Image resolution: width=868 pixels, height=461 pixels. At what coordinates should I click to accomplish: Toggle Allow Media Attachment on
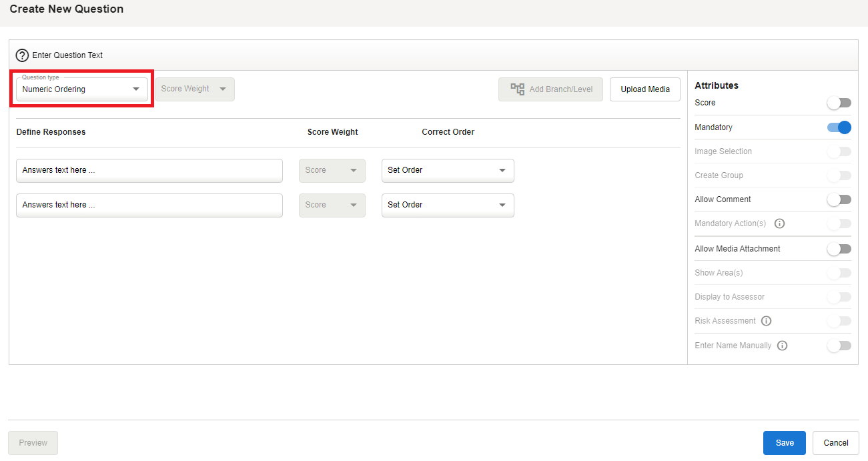pos(839,249)
